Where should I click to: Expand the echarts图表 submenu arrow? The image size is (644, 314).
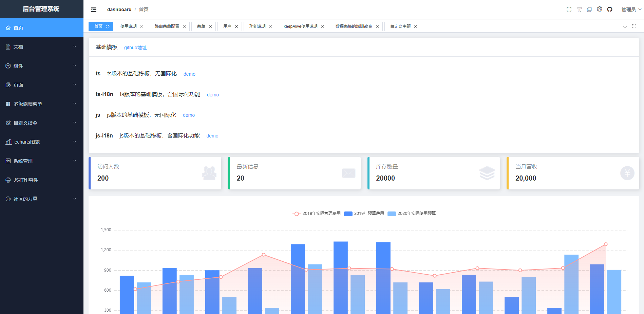point(75,142)
